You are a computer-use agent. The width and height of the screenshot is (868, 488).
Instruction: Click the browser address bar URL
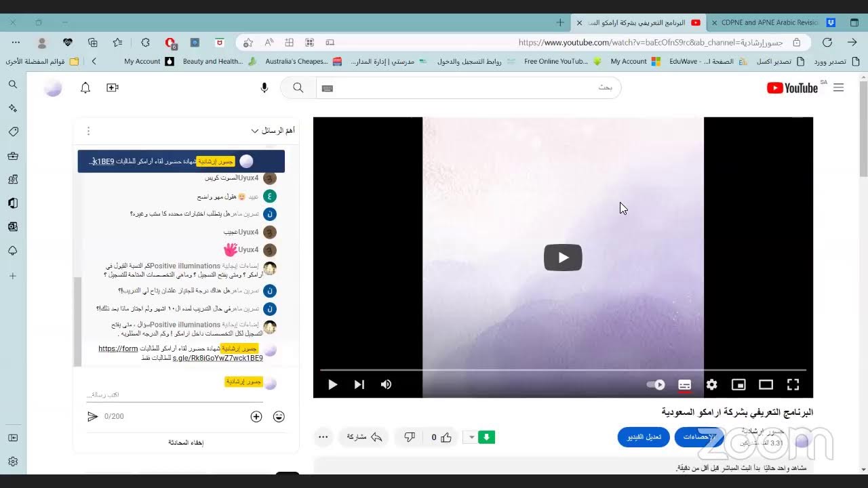coord(651,42)
